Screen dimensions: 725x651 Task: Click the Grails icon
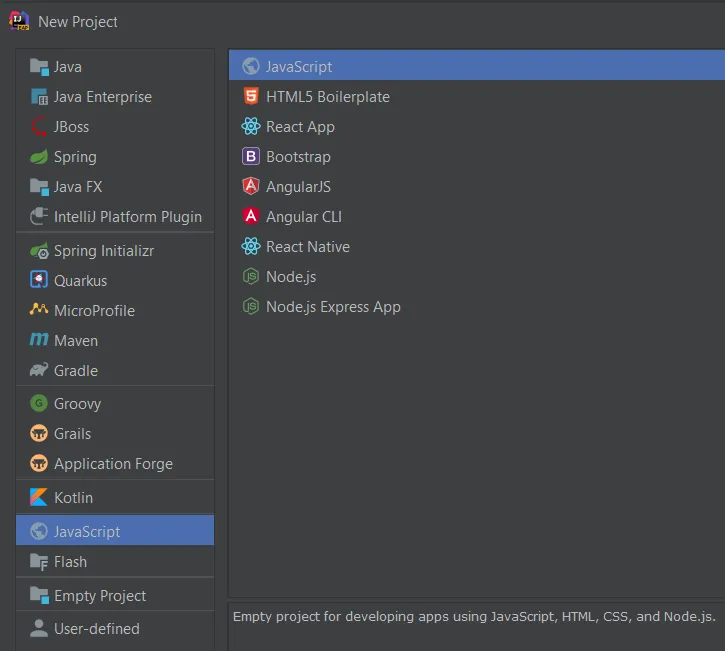[39, 433]
